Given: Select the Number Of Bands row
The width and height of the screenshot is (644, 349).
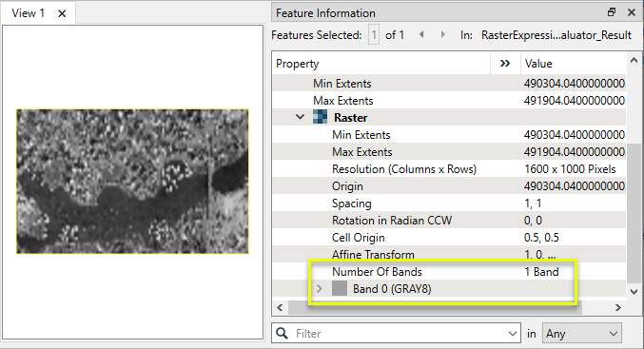Looking at the screenshot, I should [449, 272].
